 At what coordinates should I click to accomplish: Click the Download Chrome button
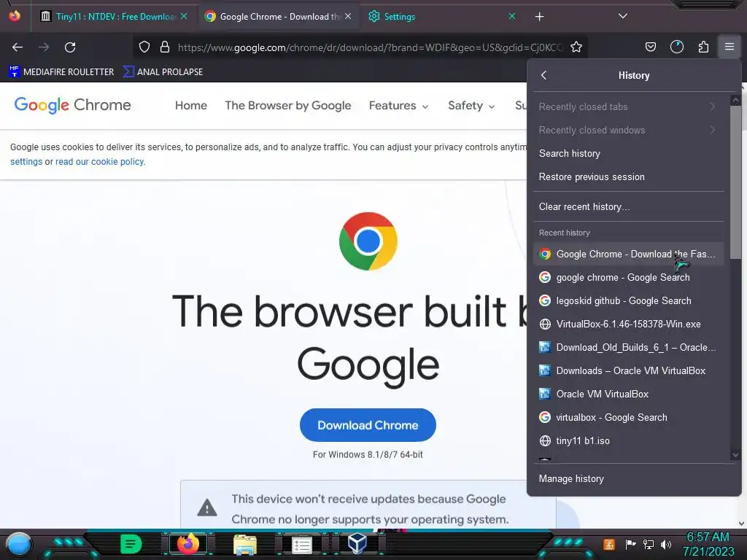tap(368, 425)
